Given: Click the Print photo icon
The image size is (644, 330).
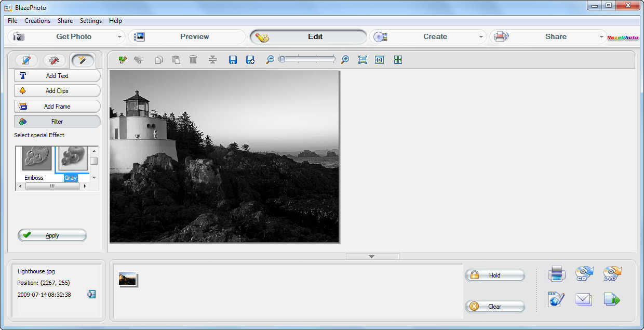Looking at the screenshot, I should [557, 274].
